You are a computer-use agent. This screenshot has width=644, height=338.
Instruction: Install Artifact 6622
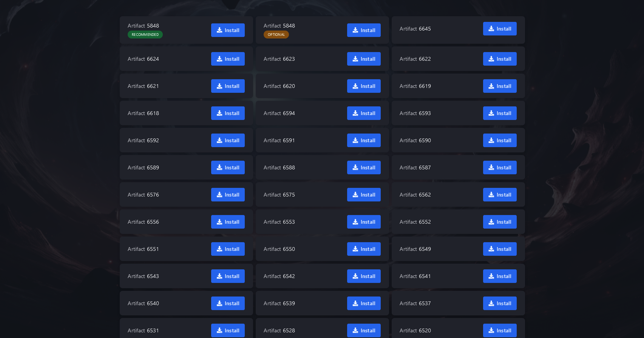(x=500, y=59)
